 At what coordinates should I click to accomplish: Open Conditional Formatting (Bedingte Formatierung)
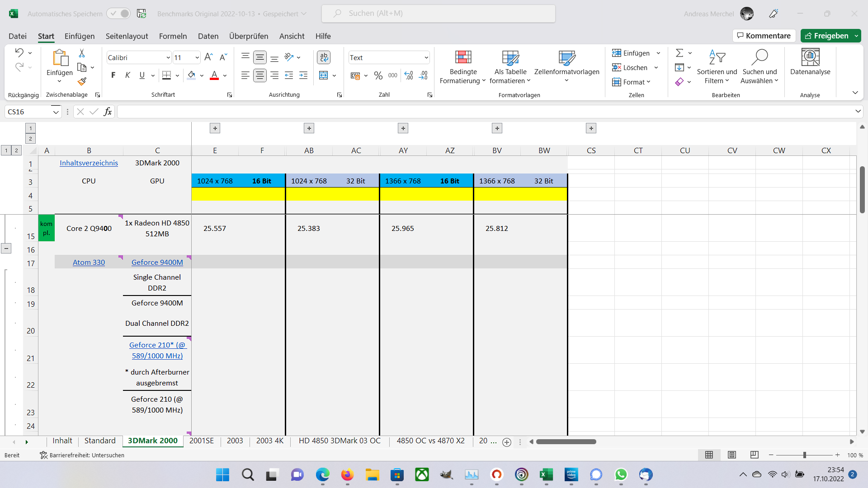click(463, 67)
